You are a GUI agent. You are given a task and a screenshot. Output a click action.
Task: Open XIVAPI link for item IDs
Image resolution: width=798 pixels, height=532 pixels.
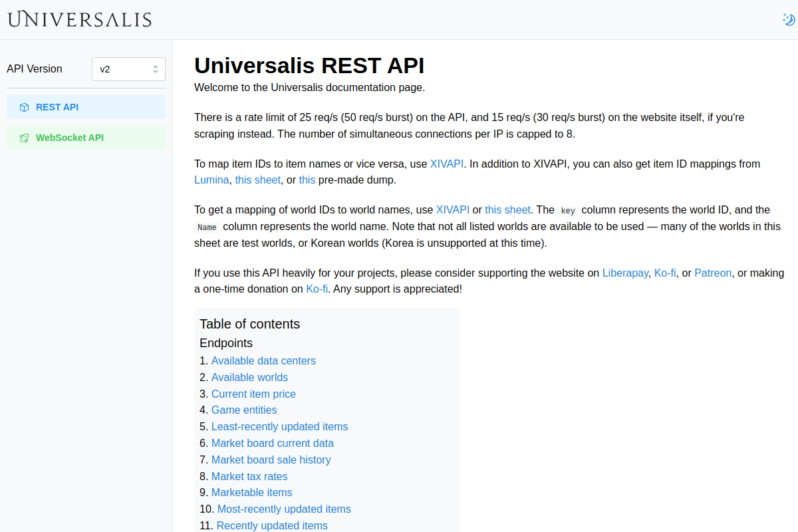pos(447,164)
